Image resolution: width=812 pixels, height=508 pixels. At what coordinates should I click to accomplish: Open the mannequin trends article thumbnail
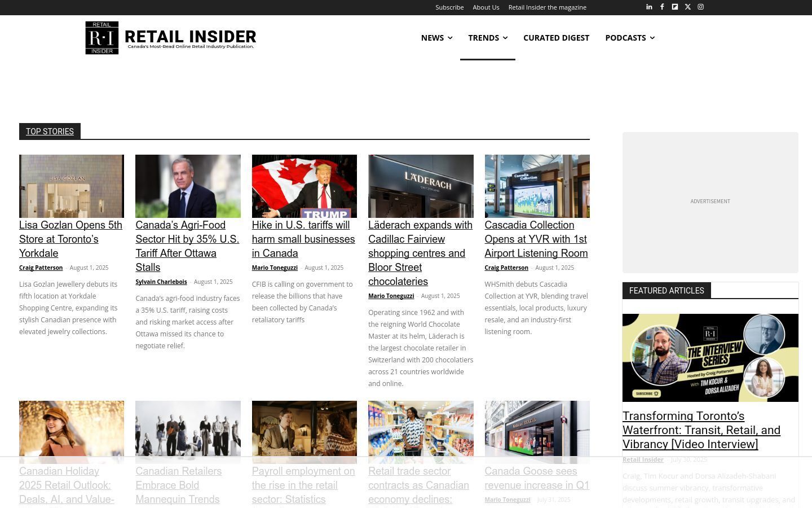tap(188, 432)
